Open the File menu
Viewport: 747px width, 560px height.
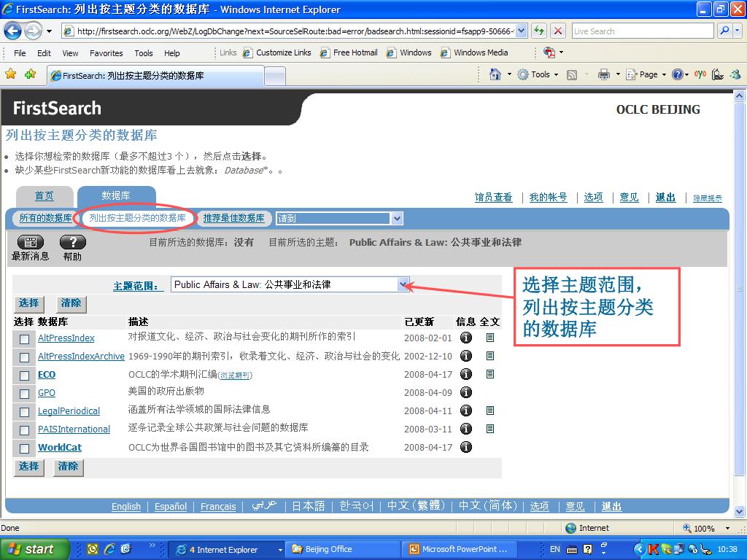pyautogui.click(x=20, y=52)
